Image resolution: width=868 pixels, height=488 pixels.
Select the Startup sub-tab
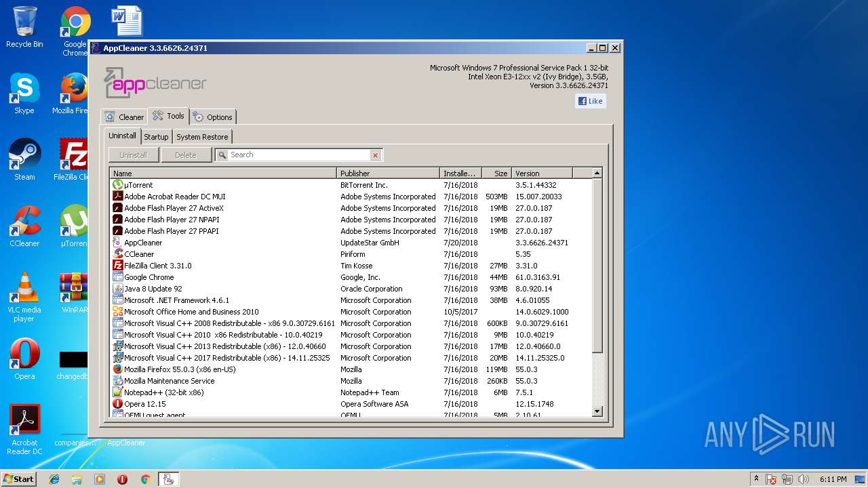(x=156, y=137)
